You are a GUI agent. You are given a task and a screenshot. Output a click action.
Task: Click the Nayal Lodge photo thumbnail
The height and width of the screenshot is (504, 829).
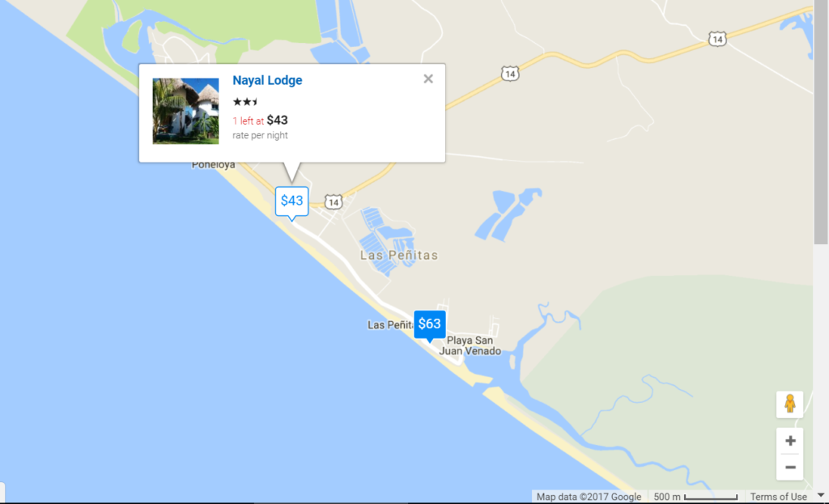(185, 111)
